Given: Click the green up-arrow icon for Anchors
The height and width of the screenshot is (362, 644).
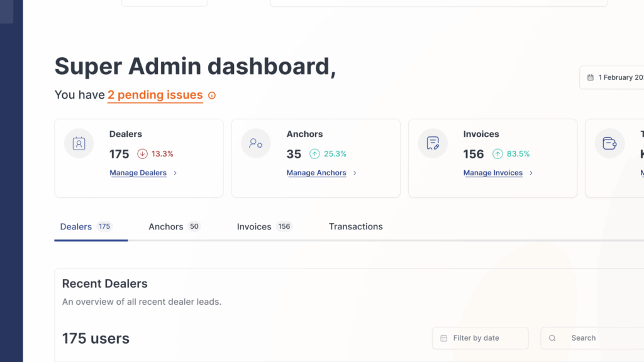Looking at the screenshot, I should click(314, 154).
